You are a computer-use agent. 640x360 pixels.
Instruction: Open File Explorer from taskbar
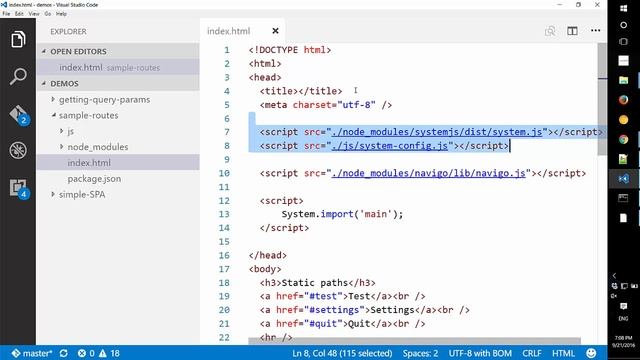point(623,80)
